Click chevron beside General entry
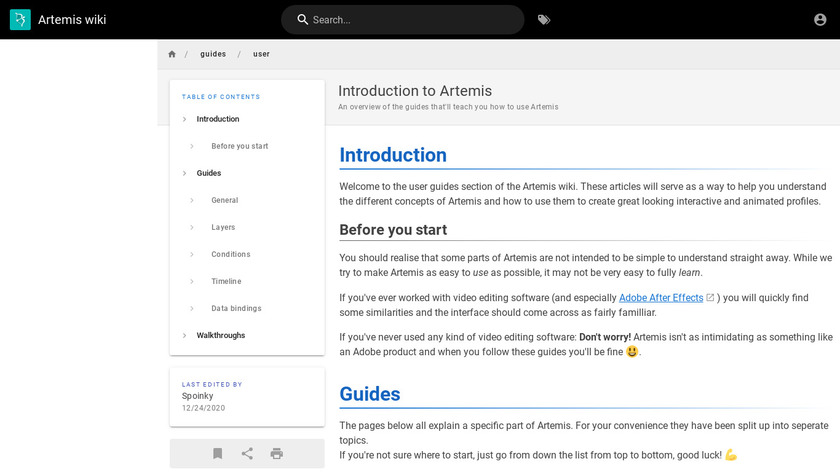This screenshot has height=472, width=840. click(192, 200)
